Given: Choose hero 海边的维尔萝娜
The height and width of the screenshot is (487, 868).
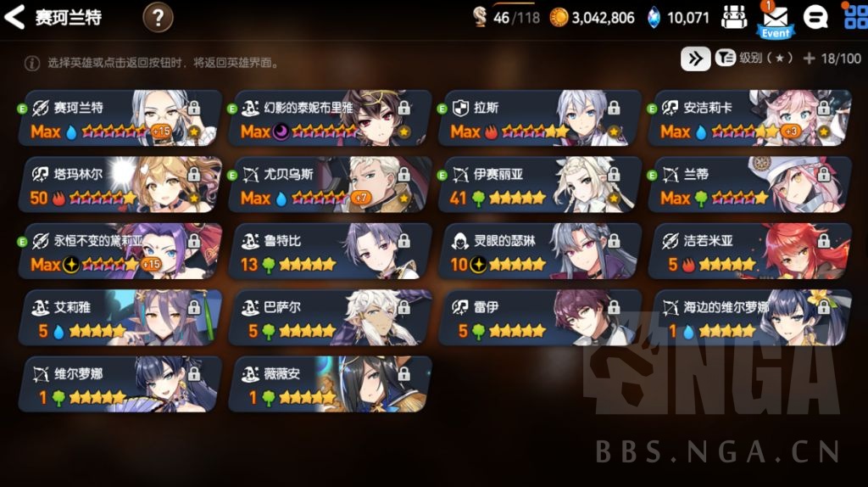Looking at the screenshot, I should 749,318.
